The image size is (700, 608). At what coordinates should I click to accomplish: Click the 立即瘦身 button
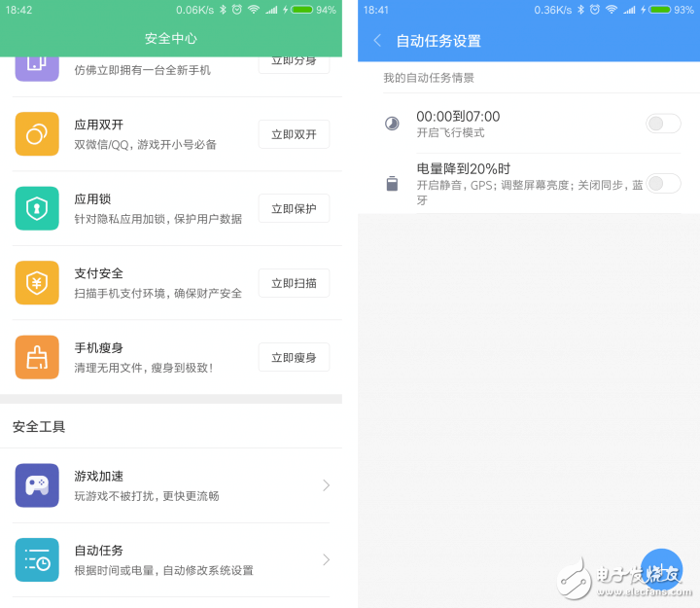click(294, 357)
